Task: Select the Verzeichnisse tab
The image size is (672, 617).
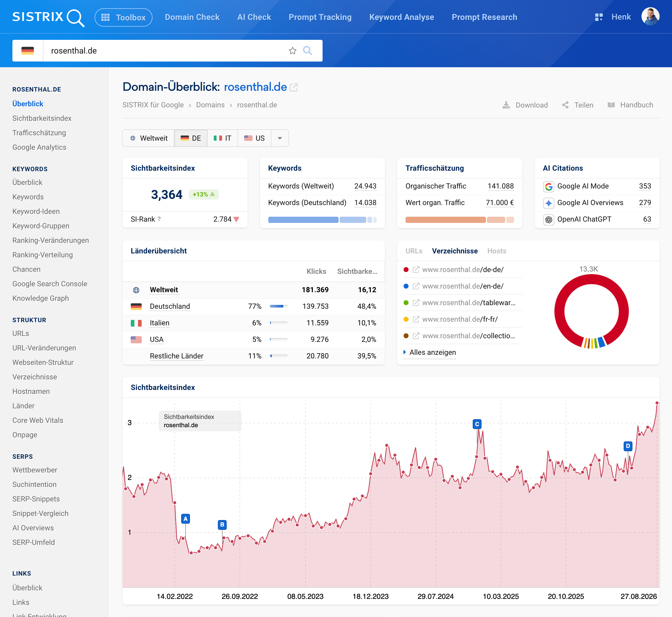Action: coord(455,251)
